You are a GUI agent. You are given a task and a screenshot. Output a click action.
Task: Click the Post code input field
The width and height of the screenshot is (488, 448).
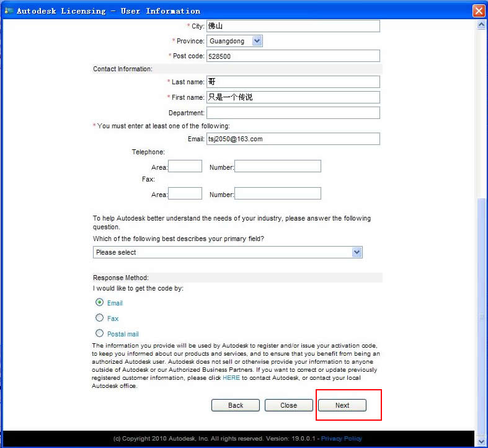click(293, 56)
